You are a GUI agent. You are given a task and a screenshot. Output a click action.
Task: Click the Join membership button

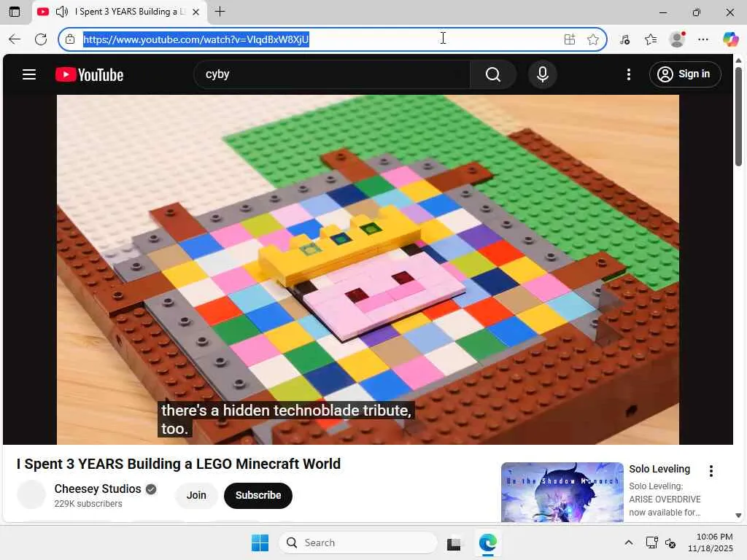tap(196, 495)
